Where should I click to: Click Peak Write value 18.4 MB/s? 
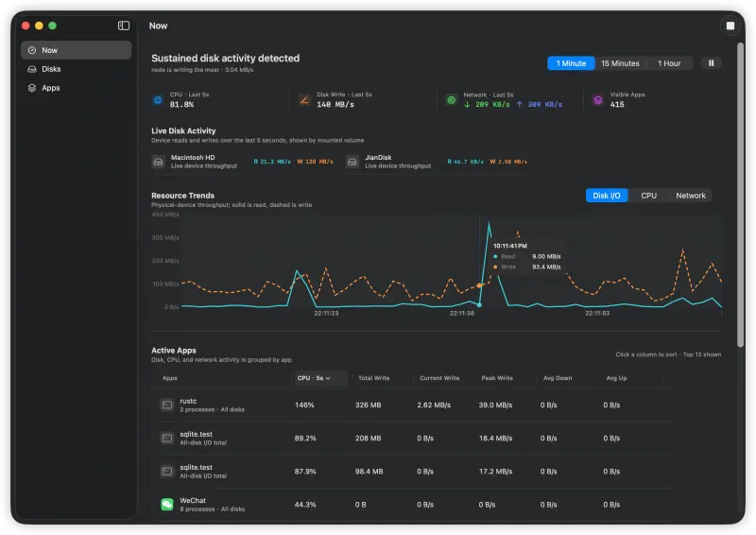(x=495, y=439)
